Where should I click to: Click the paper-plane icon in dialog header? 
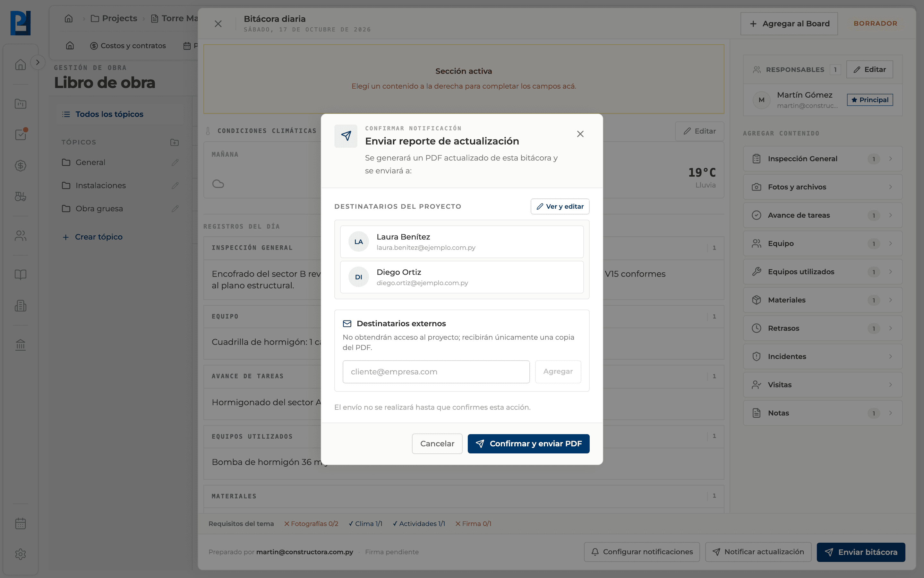click(346, 136)
